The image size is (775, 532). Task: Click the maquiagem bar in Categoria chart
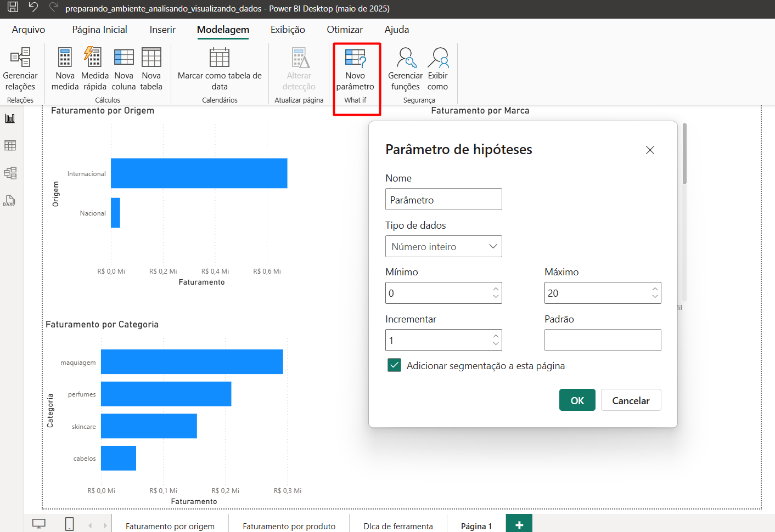click(192, 362)
